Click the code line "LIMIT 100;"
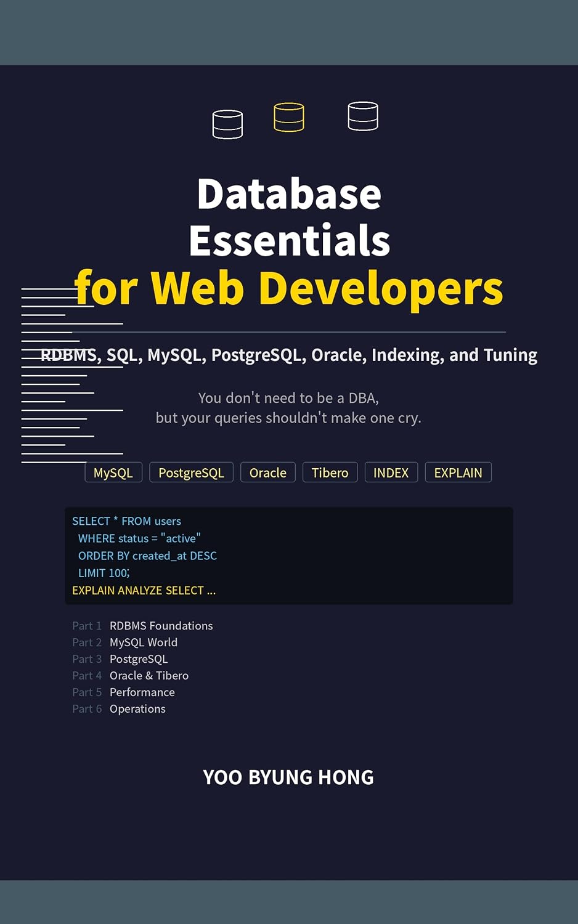Screen dimensions: 578x924 (x=104, y=573)
